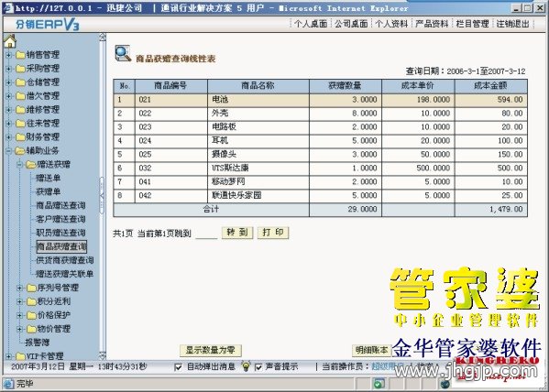Click the 显示数量为零 button

point(211,350)
